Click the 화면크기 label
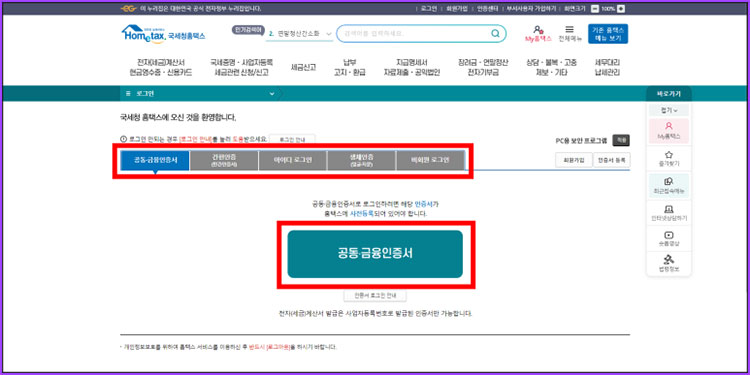Viewport: 750px width, 375px height. [575, 9]
